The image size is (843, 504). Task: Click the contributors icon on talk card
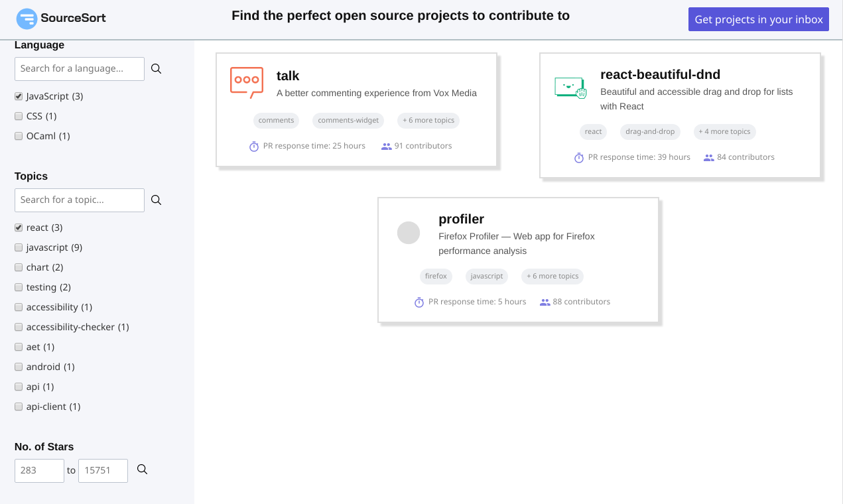coord(387,146)
